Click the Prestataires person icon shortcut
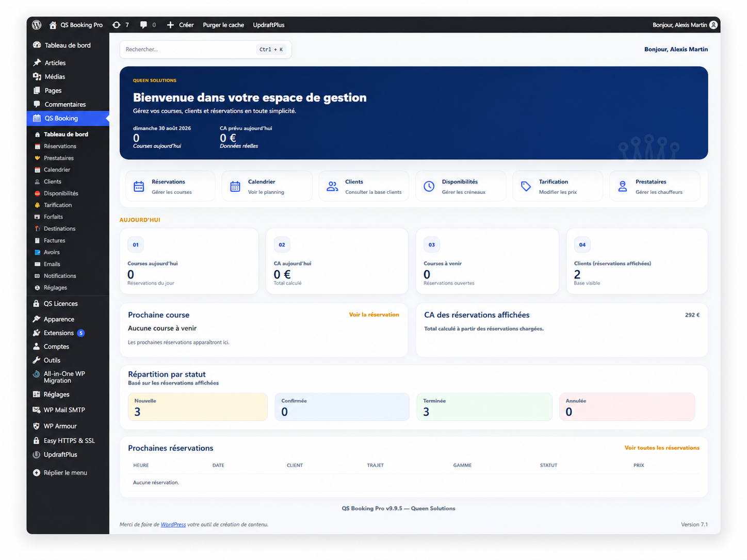Image resolution: width=747 pixels, height=560 pixels. [x=623, y=187]
